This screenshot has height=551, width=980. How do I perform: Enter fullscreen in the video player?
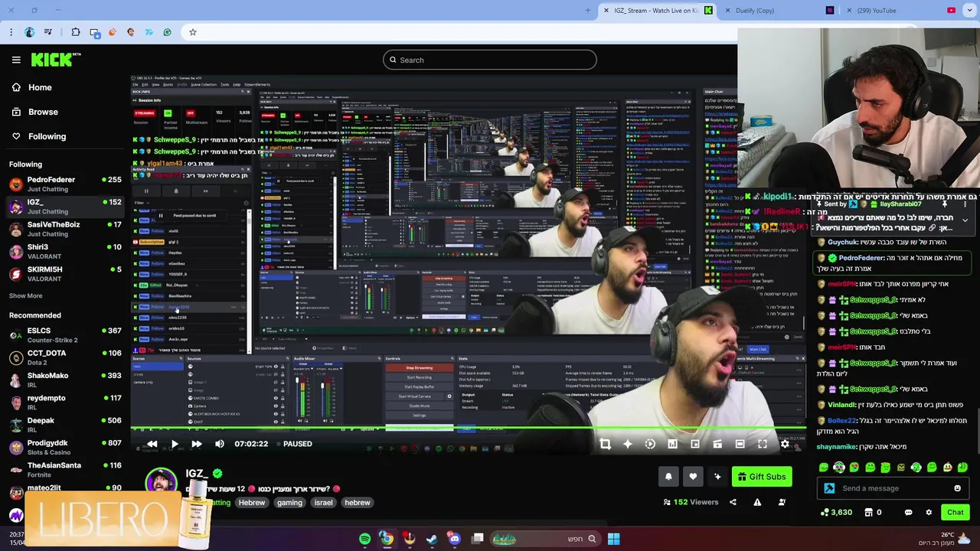pos(763,444)
